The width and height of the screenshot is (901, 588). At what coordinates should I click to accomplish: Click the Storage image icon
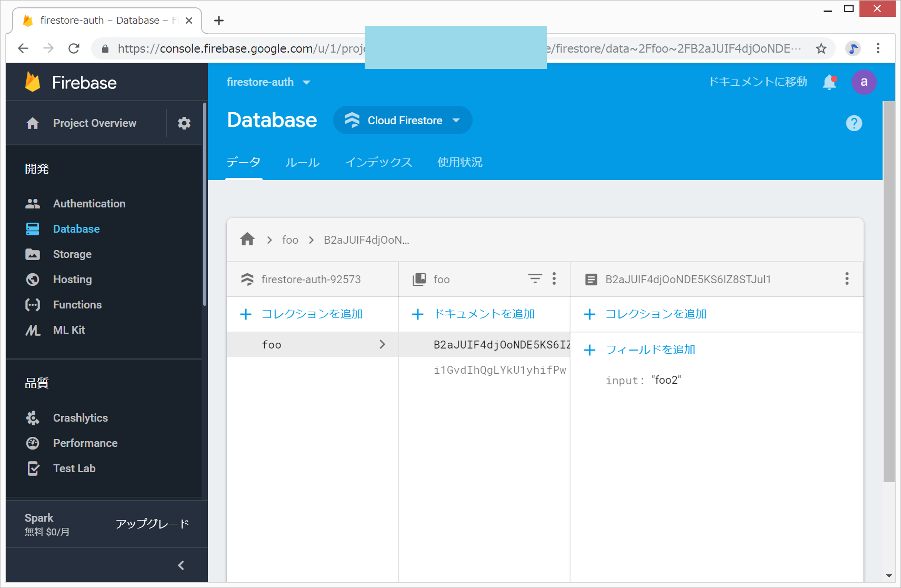click(33, 254)
